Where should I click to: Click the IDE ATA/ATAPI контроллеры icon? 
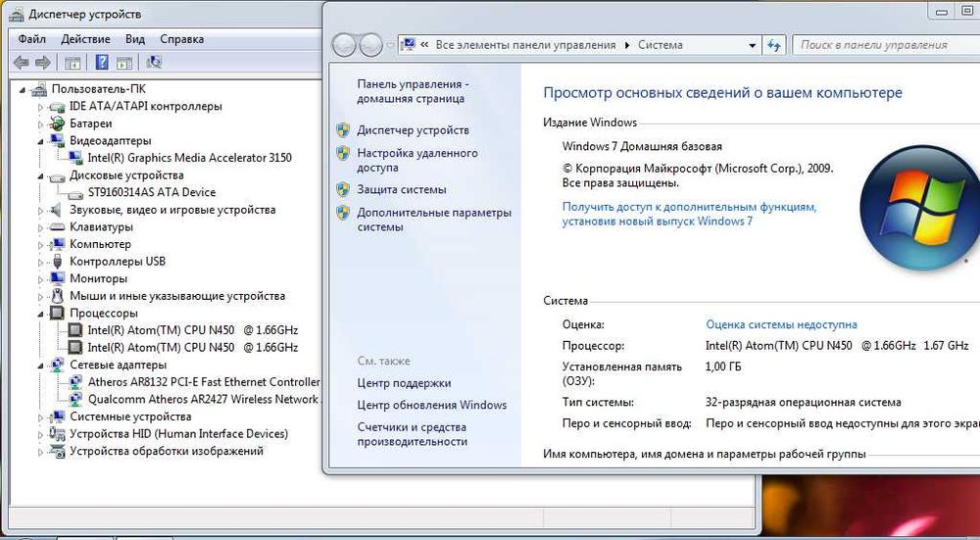point(57,106)
